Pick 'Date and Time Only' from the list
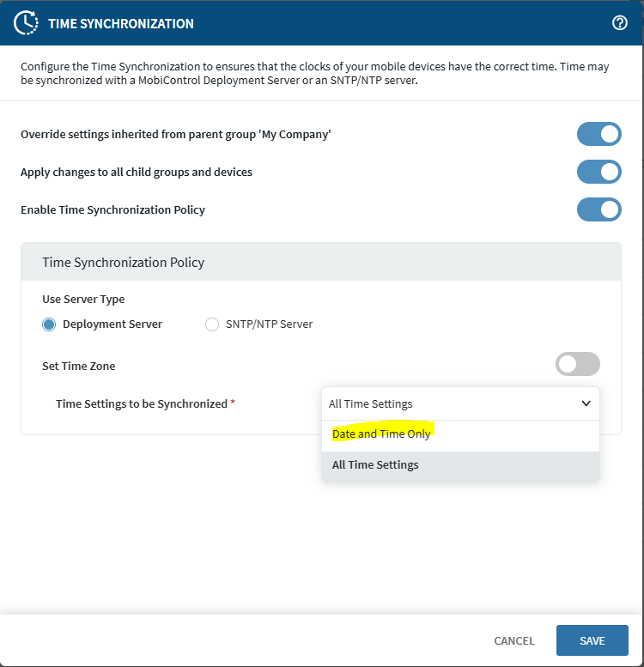 [x=381, y=434]
